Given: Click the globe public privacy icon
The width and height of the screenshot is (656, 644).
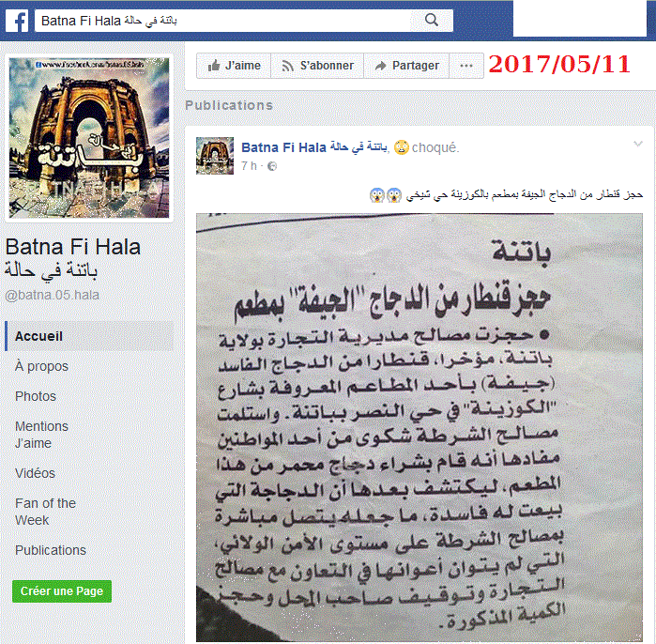Looking at the screenshot, I should 272,166.
